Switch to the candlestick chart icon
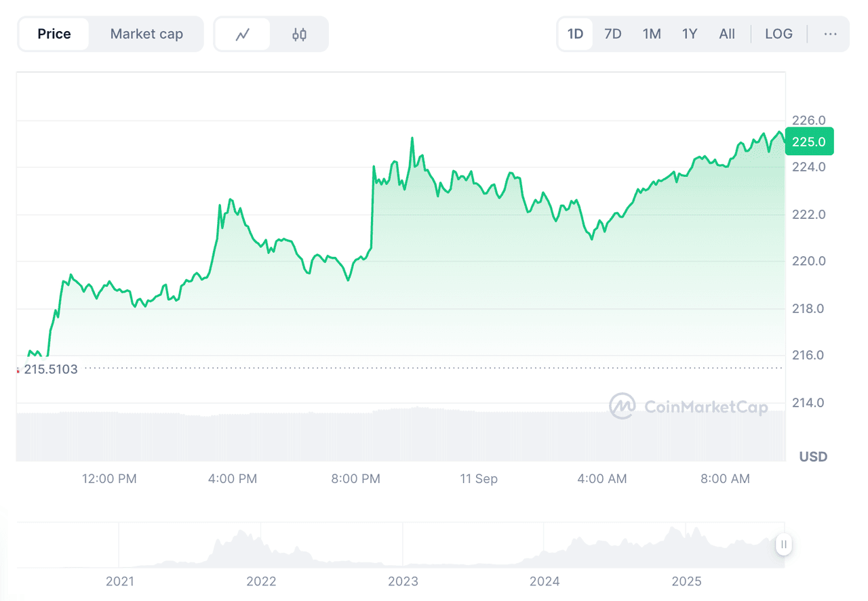This screenshot has height=601, width=868. tap(299, 35)
